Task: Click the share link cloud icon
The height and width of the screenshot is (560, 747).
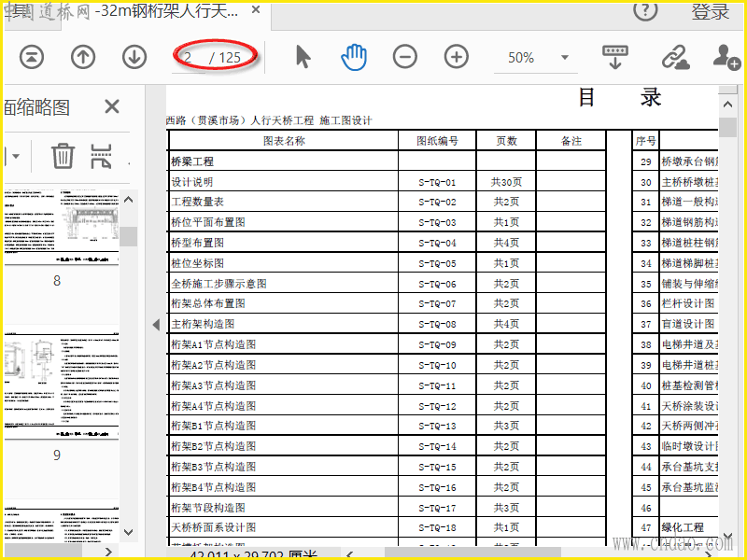Action: [675, 57]
